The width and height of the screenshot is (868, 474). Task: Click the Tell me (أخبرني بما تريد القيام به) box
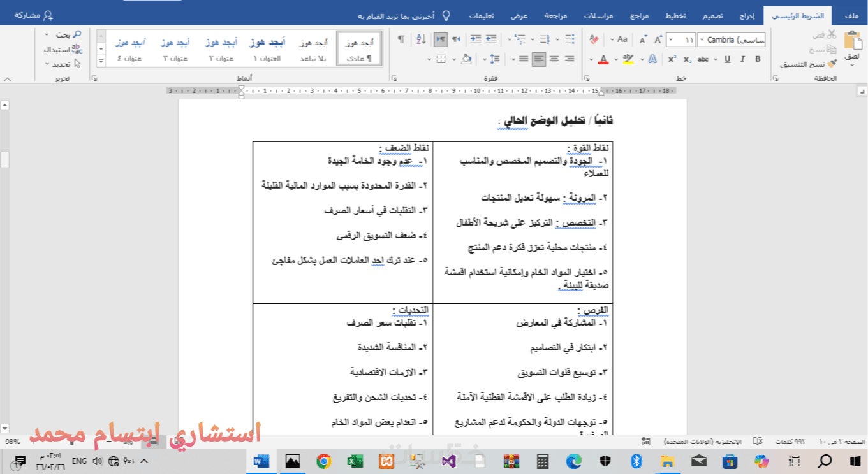(x=405, y=16)
